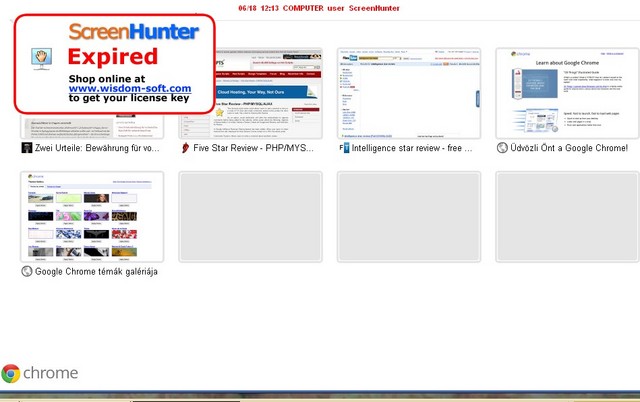Click the globe favicon beside témák galériája

click(27, 271)
